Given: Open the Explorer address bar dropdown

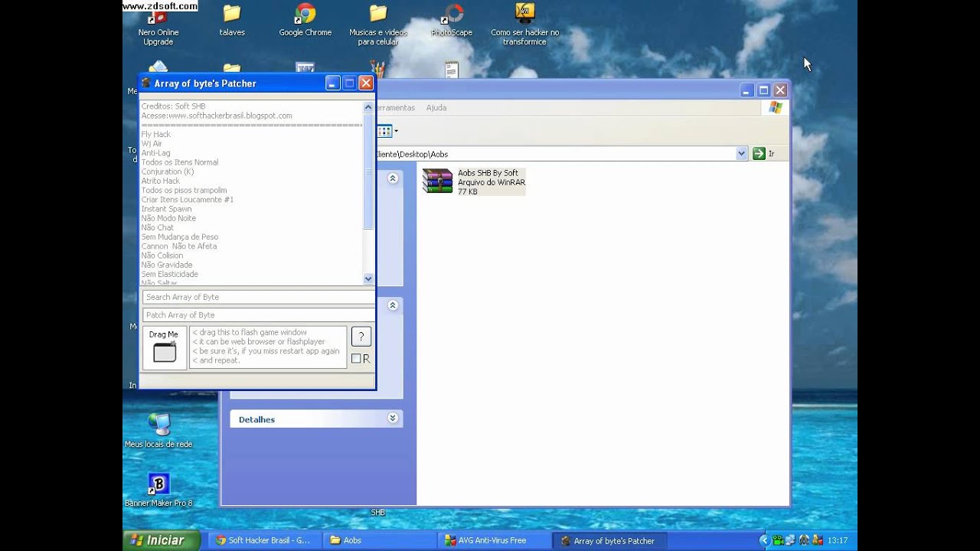Looking at the screenshot, I should point(741,154).
